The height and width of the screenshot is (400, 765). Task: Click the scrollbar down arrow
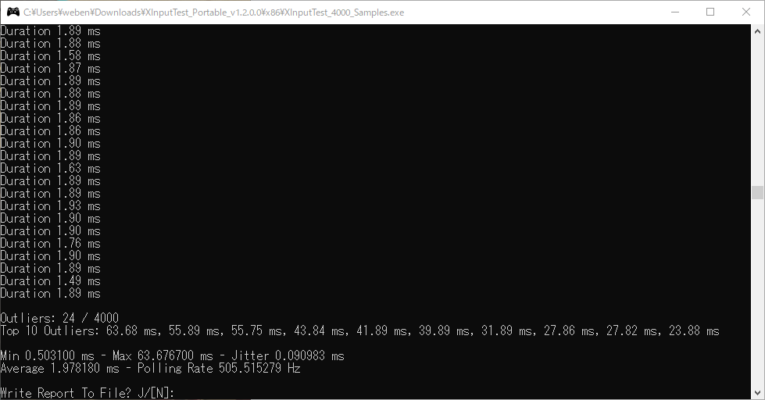point(757,393)
